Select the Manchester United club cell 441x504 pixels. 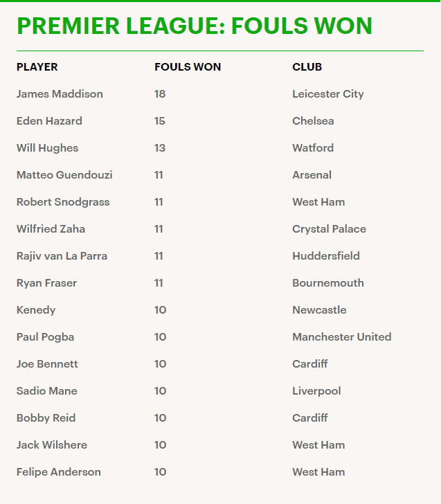pyautogui.click(x=342, y=337)
